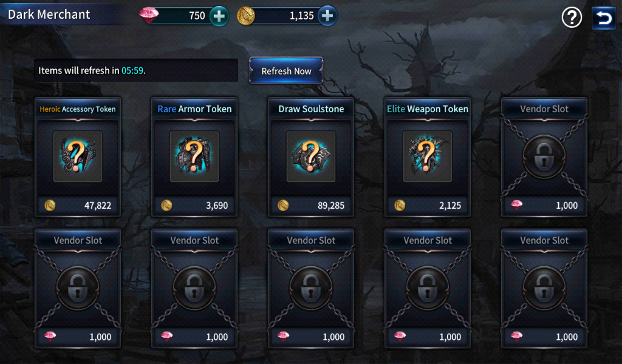Buy Heroic Accessory Token for 47,822 gold

pyautogui.click(x=78, y=205)
